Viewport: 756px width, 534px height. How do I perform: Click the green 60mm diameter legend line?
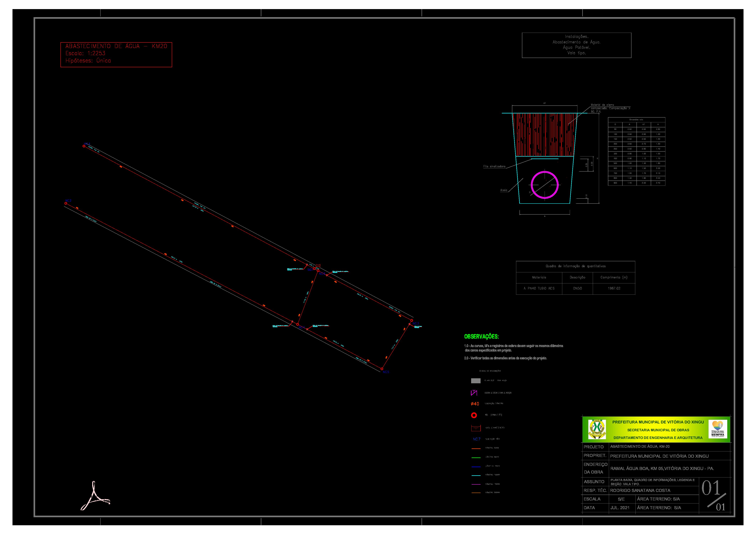click(x=476, y=458)
